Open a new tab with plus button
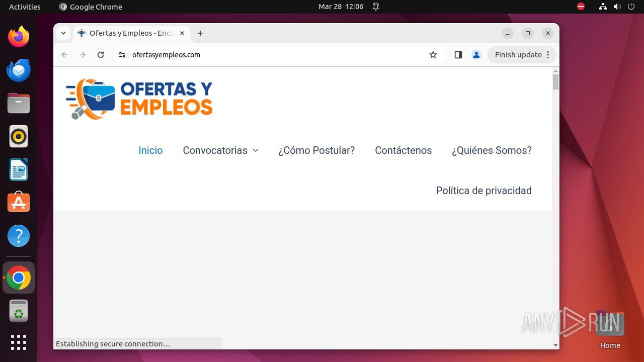 [200, 33]
